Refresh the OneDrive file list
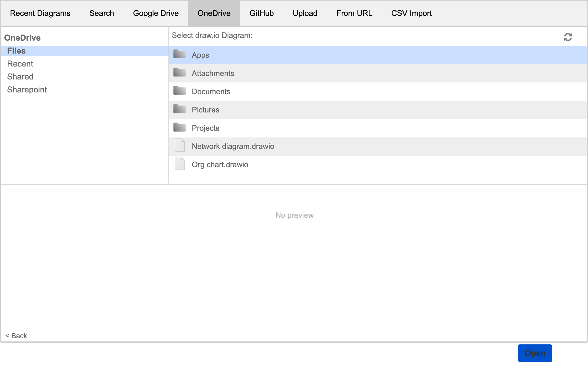 point(568,37)
